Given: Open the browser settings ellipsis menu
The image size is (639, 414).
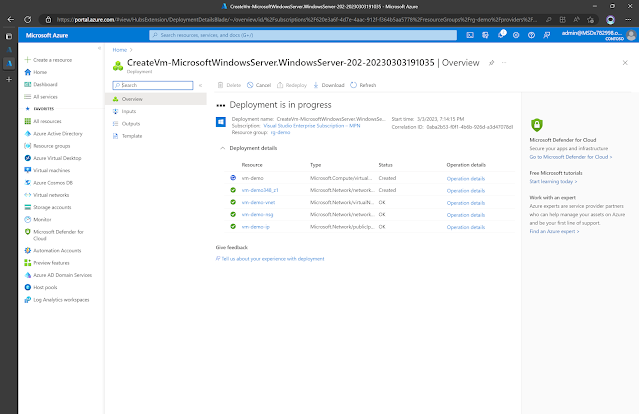Looking at the screenshot, I should [x=628, y=20].
